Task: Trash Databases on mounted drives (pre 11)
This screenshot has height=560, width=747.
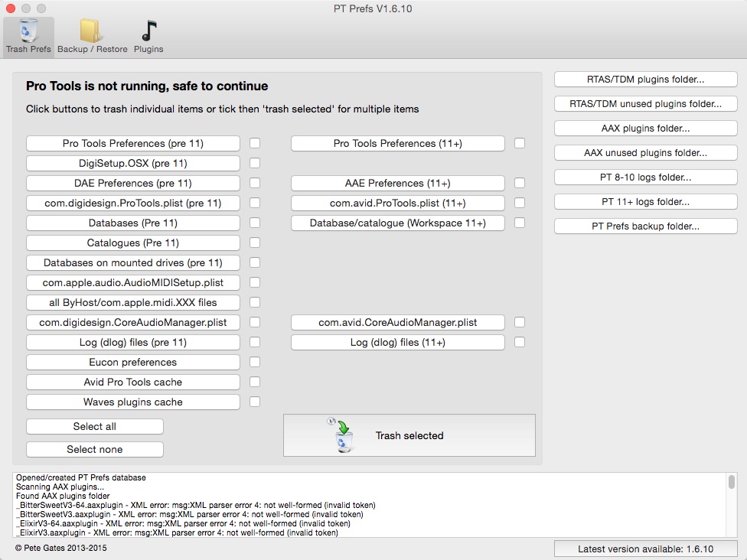Action: (133, 263)
